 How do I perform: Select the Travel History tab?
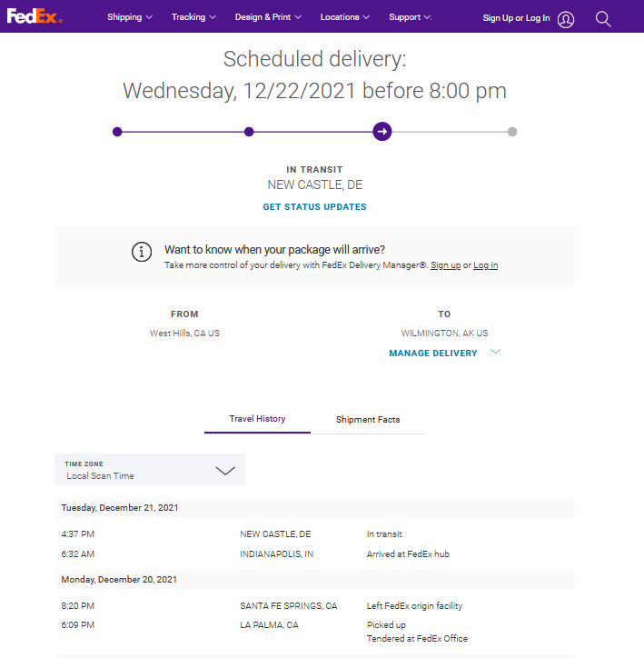(257, 419)
